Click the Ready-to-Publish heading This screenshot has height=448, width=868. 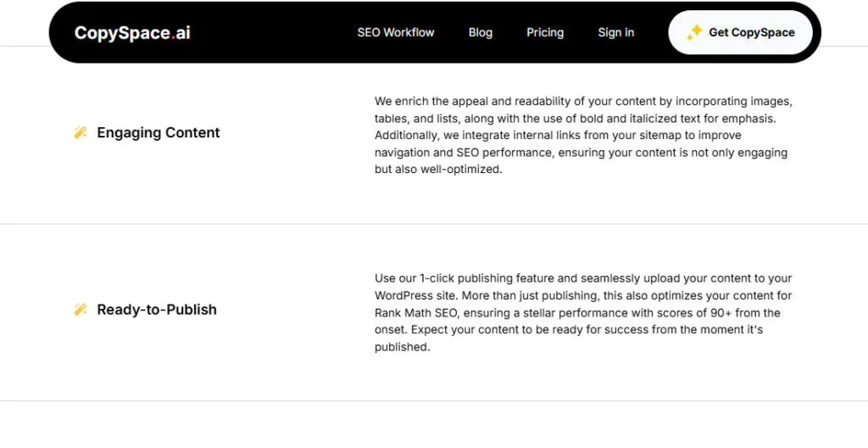point(157,310)
